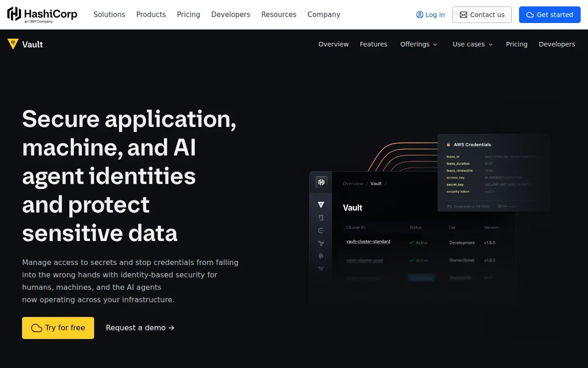Open Developers in the HashiCorp top navigation

tap(231, 15)
